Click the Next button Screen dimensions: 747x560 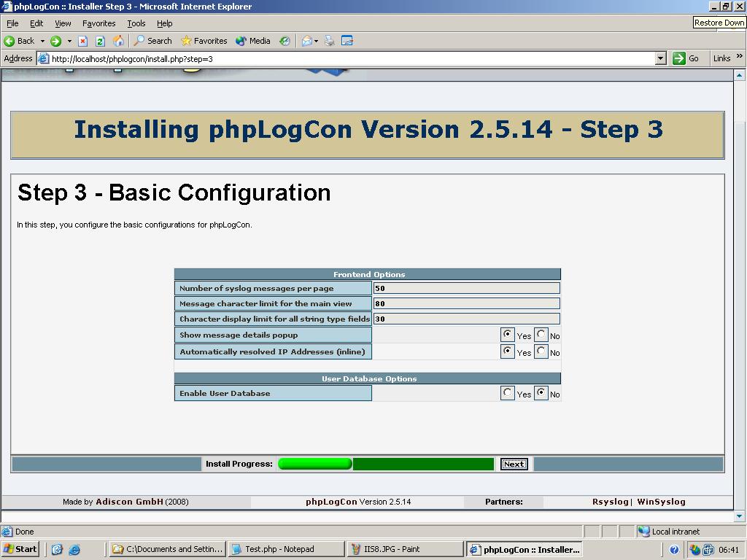coord(514,464)
